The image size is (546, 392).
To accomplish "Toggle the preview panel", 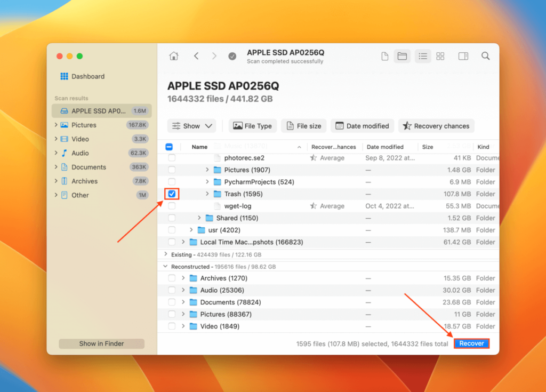I will click(x=462, y=55).
